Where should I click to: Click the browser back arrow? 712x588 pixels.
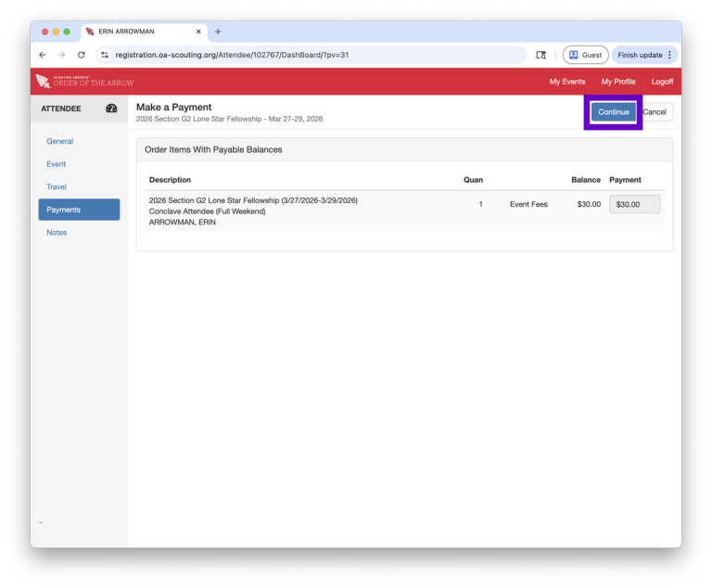43,55
